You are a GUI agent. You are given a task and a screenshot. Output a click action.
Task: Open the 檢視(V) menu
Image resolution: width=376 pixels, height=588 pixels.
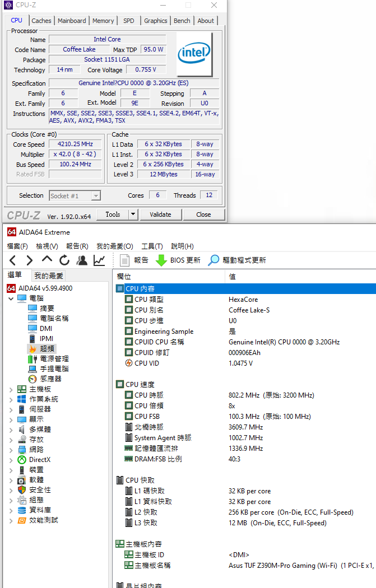tap(47, 246)
